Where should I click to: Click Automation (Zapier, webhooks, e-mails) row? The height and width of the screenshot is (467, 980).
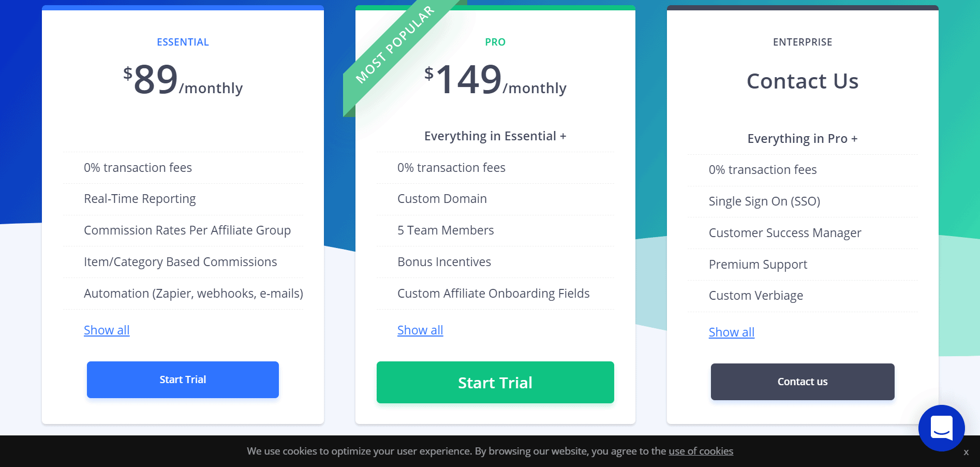click(x=193, y=294)
